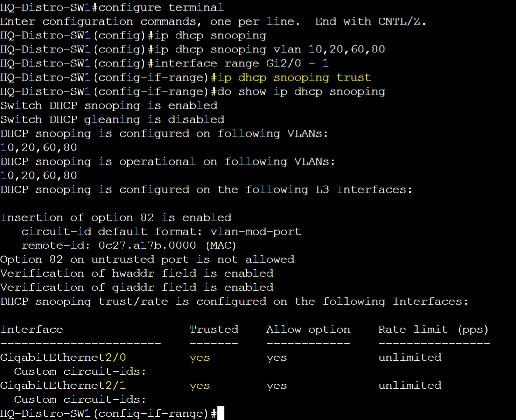Click the remote-id MAC 0c27.a17b.0000
This screenshot has width=516, height=420.
(x=147, y=245)
